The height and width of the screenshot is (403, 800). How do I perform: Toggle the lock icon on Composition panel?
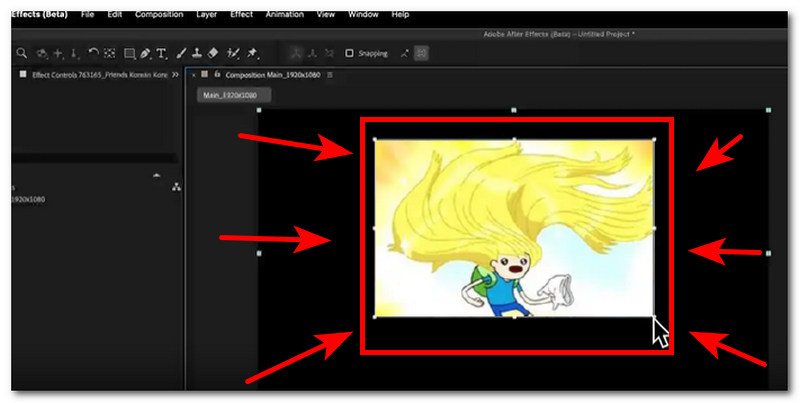(217, 74)
